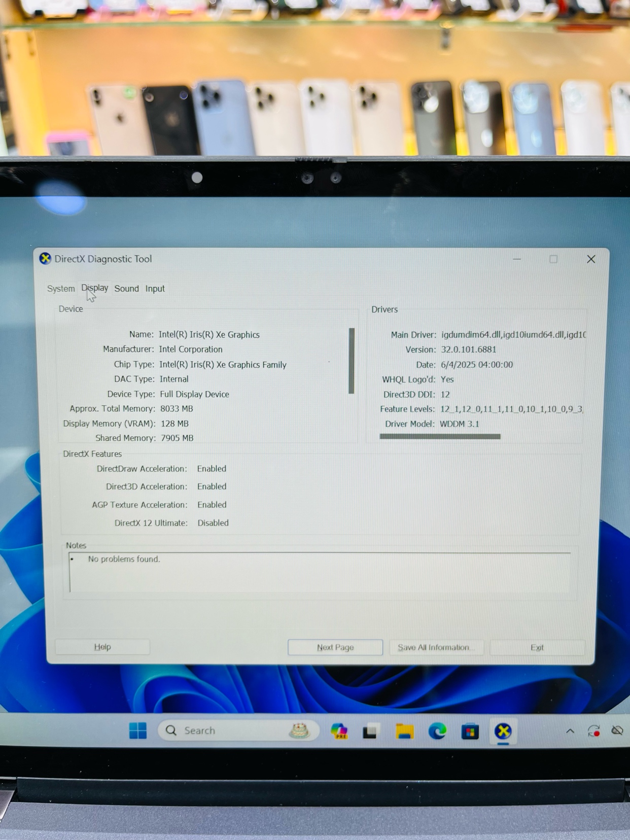The width and height of the screenshot is (630, 840).
Task: Open Microsoft Store from the taskbar
Action: pyautogui.click(x=470, y=731)
